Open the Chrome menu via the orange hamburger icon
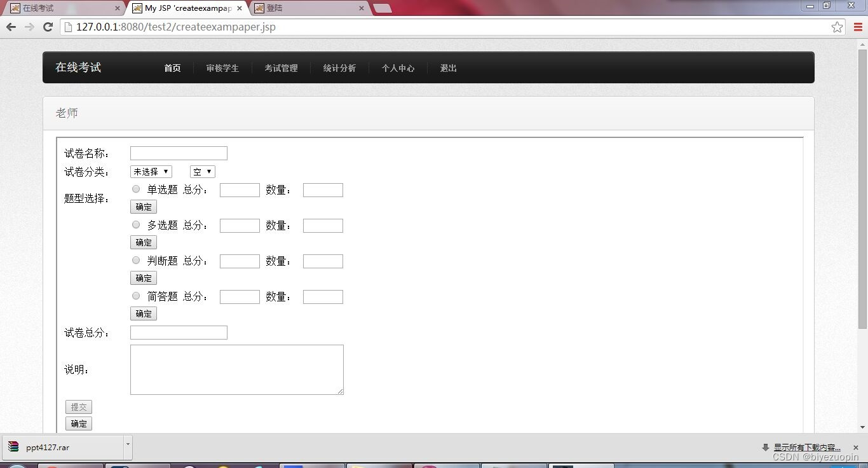Image resolution: width=868 pixels, height=468 pixels. pos(858,27)
